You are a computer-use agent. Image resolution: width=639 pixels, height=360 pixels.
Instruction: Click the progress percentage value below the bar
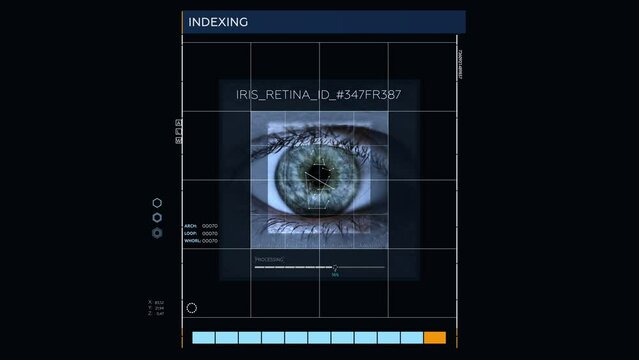click(335, 275)
